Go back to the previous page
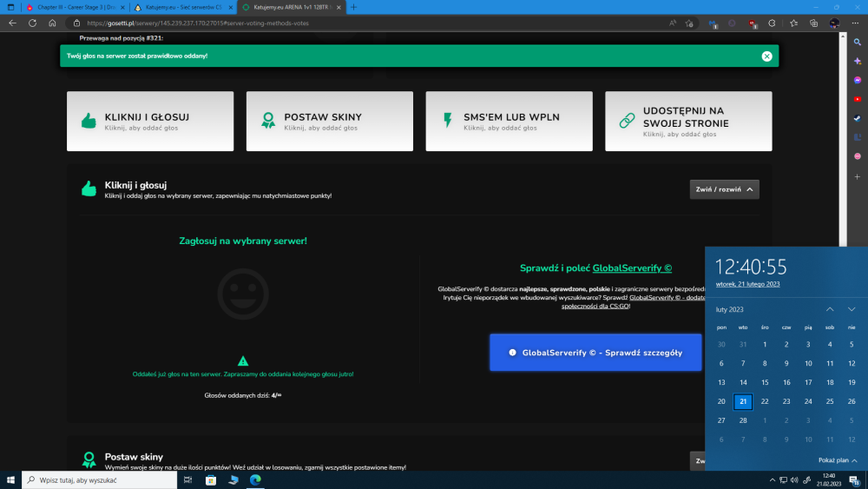This screenshot has height=489, width=868. coord(12,23)
